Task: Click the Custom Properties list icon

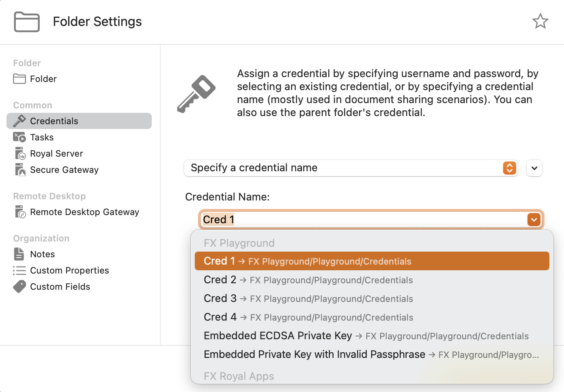Action: pos(19,270)
